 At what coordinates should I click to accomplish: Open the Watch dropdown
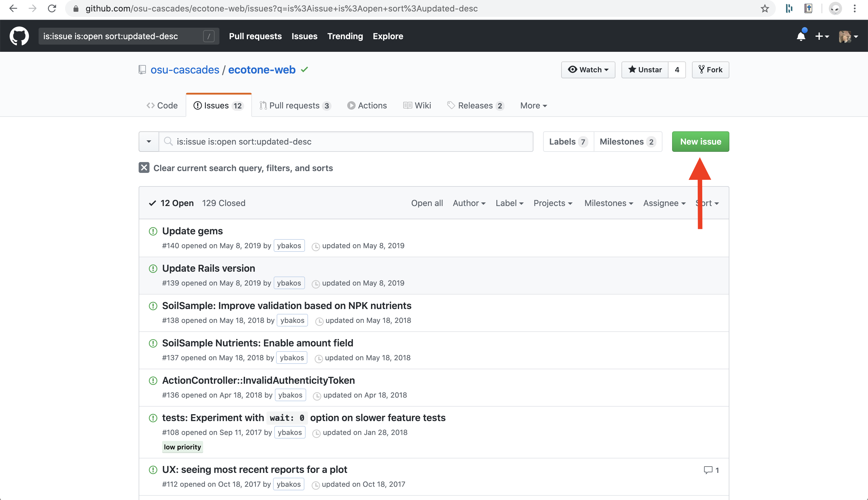[x=588, y=70]
